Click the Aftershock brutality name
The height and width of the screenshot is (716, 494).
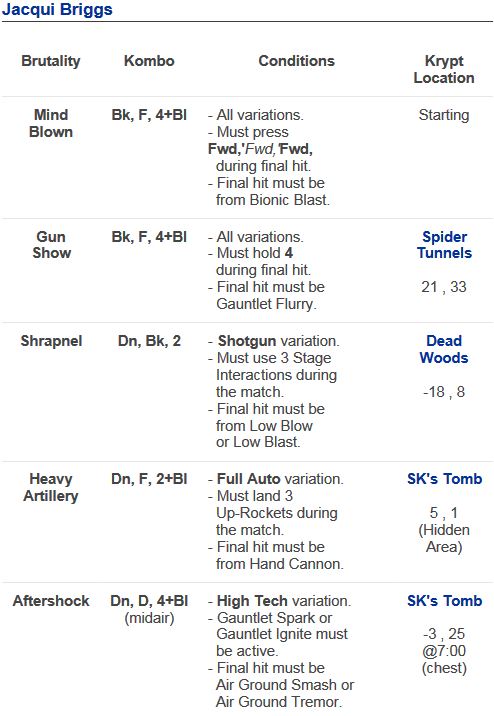pyautogui.click(x=51, y=601)
